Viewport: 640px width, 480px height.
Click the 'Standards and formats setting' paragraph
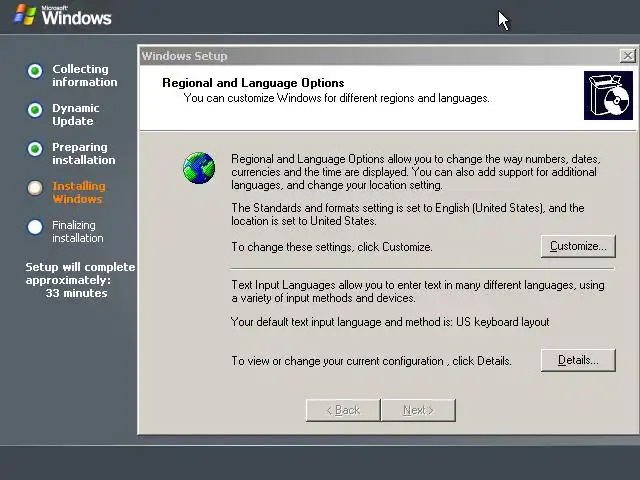tap(408, 214)
